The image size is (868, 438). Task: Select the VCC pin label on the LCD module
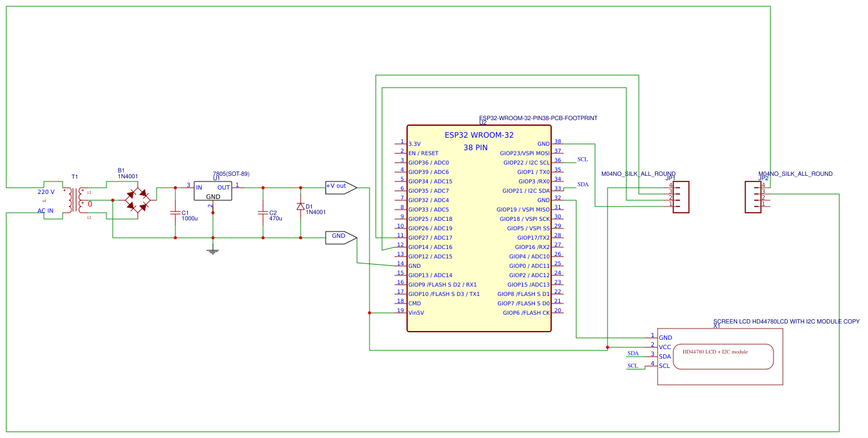tap(665, 347)
